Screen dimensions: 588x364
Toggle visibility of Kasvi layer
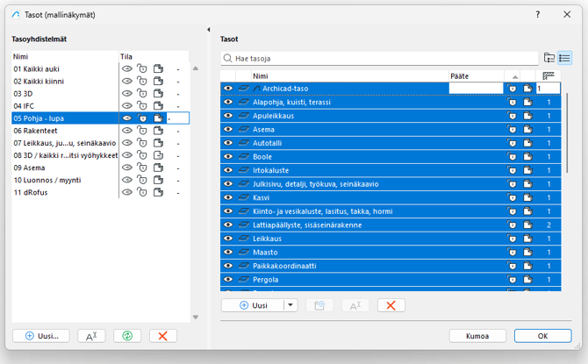coord(228,197)
